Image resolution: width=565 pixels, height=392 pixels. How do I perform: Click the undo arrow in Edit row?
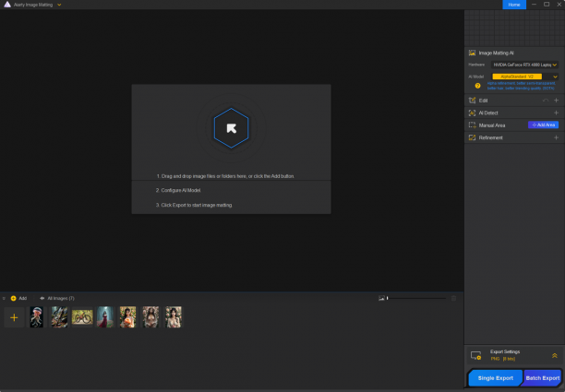(x=546, y=101)
